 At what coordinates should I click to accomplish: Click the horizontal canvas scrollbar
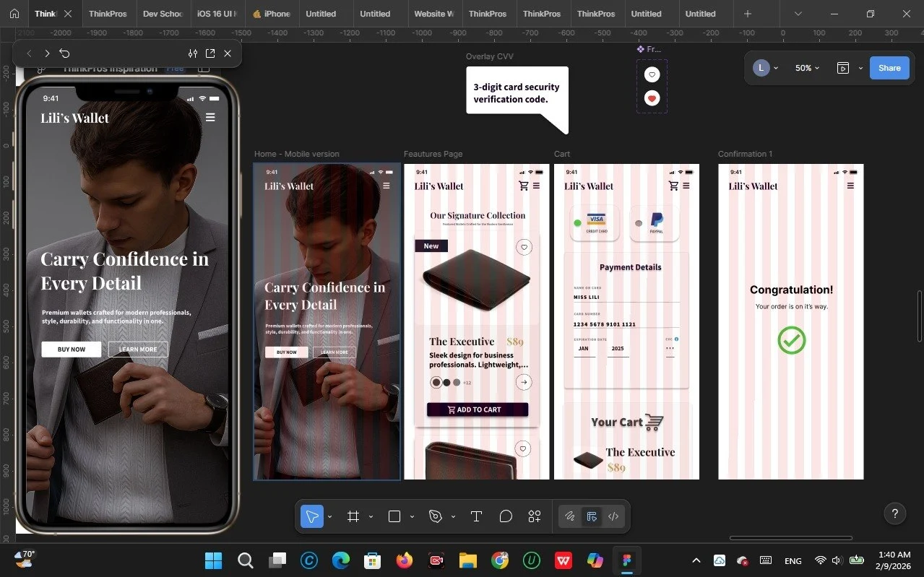pyautogui.click(x=791, y=538)
